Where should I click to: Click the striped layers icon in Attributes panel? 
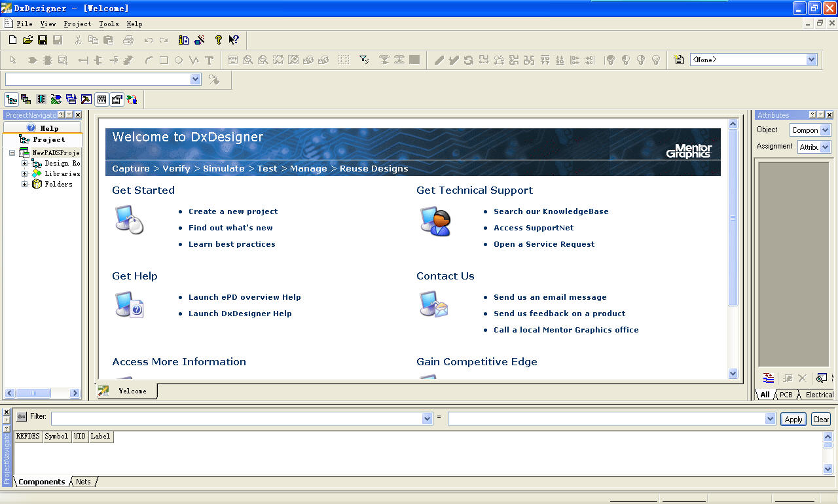(x=769, y=378)
